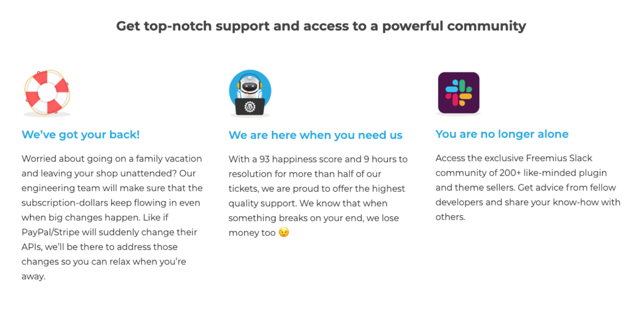Click 'We've got your back!' heading
Viewport: 644px width, 311px height.
click(80, 135)
